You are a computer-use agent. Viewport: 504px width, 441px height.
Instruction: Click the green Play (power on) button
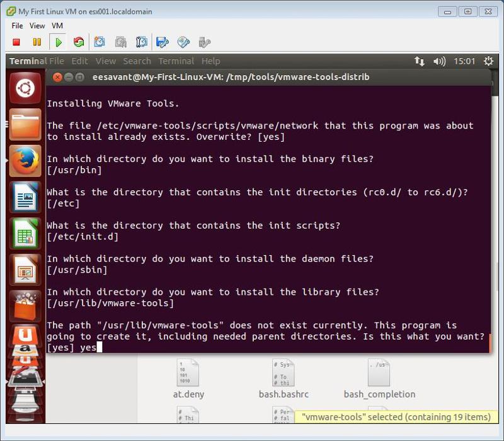58,42
